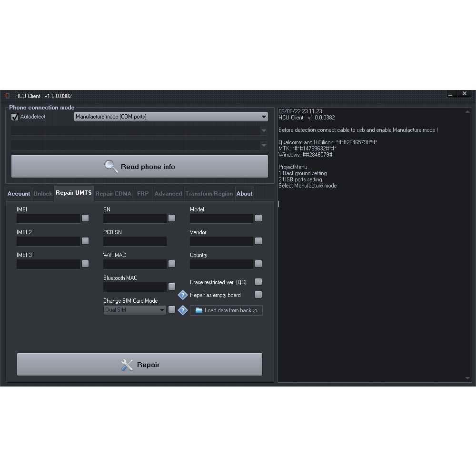Check Repair as empty board option
The height and width of the screenshot is (476, 476).
pos(258,295)
